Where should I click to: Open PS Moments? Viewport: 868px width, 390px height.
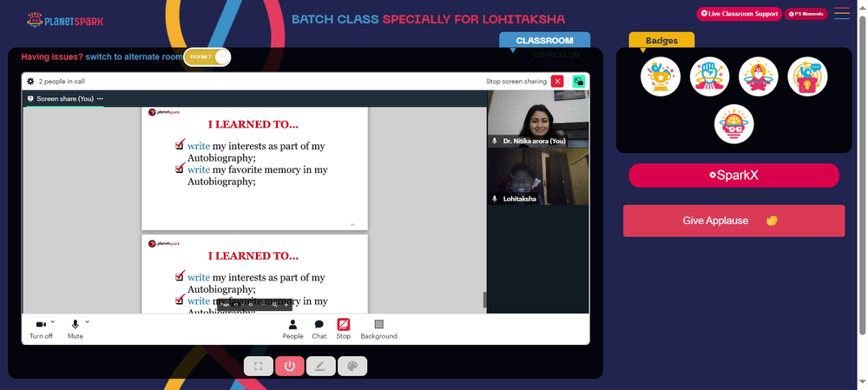pyautogui.click(x=806, y=14)
